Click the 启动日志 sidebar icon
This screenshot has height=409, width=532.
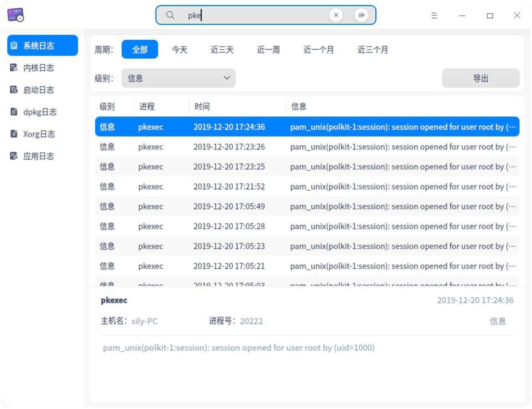pyautogui.click(x=14, y=90)
